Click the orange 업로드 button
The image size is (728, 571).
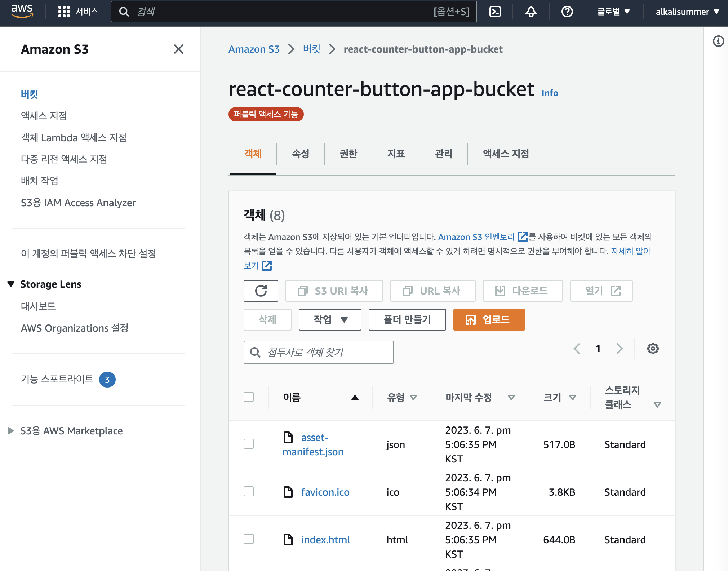(489, 319)
